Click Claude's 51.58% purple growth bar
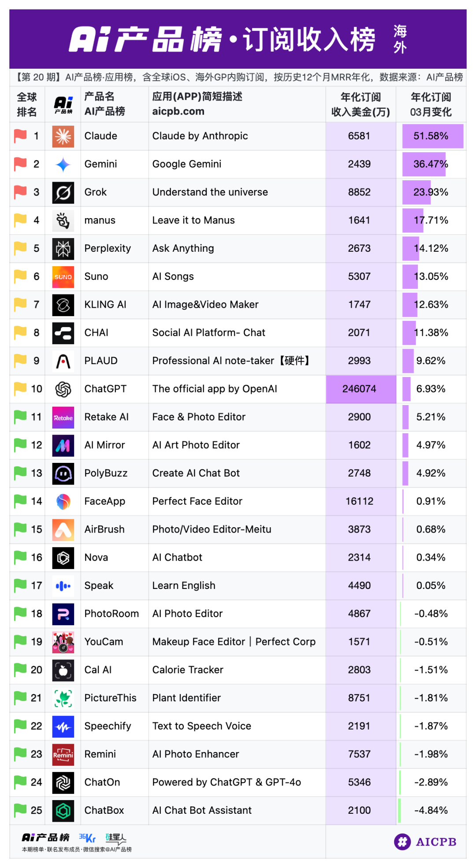This screenshot has height=868, width=476. tap(432, 136)
